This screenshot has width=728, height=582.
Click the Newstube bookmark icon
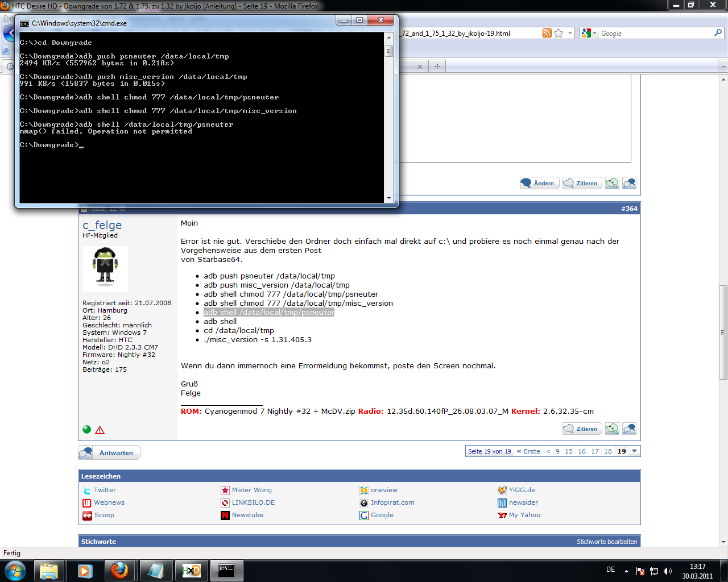pyautogui.click(x=225, y=515)
